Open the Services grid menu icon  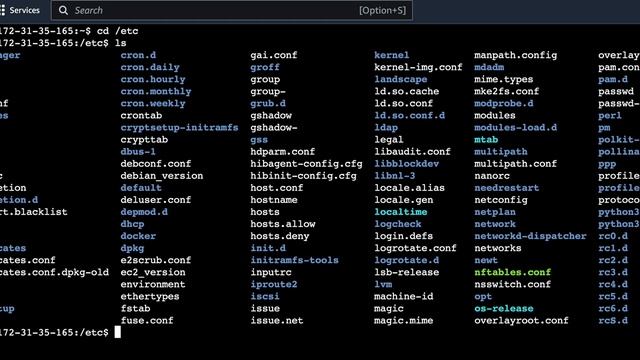click(x=2, y=10)
